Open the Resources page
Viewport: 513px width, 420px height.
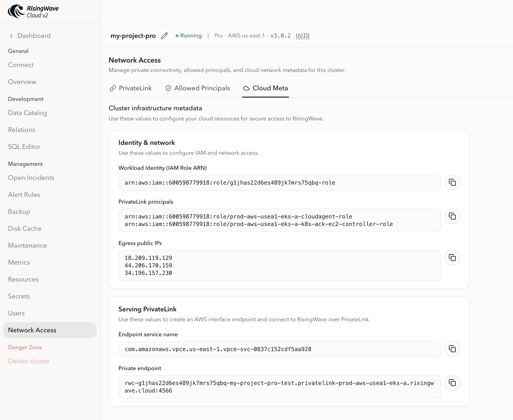pyautogui.click(x=23, y=279)
